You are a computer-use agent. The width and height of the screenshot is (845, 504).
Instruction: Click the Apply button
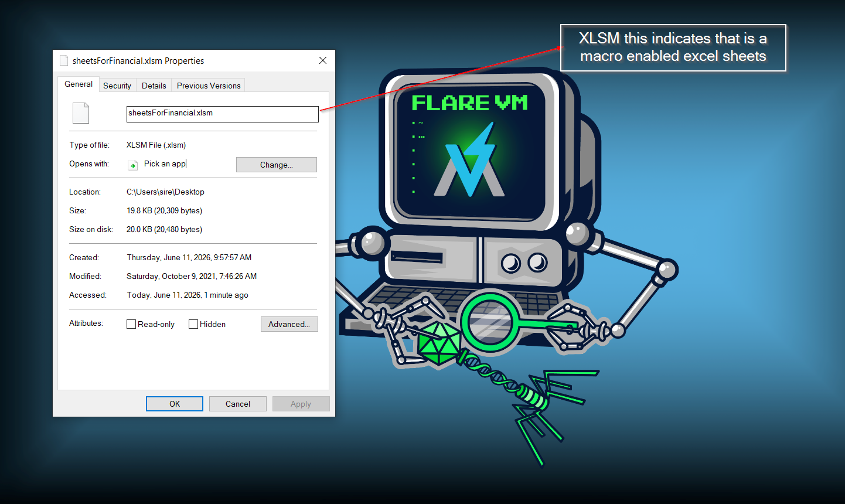301,404
